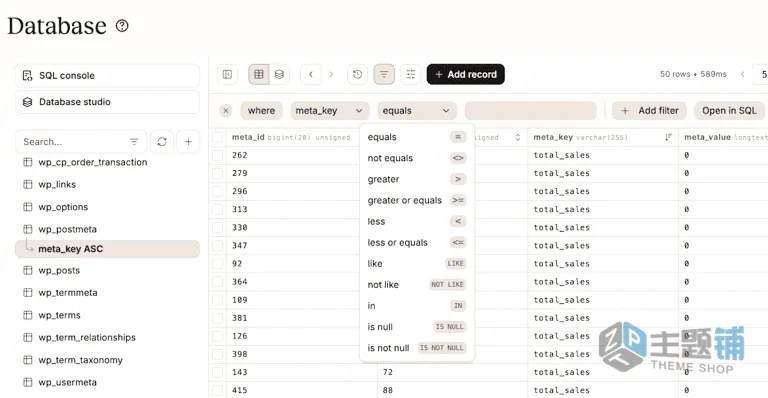Choose like operator option
Screen dimensions: 768x398
(x=417, y=263)
